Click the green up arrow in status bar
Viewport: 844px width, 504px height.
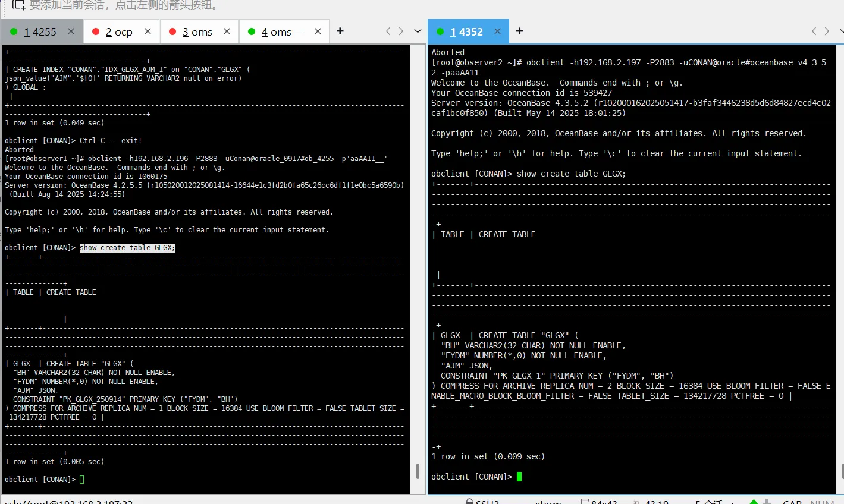pyautogui.click(x=754, y=501)
